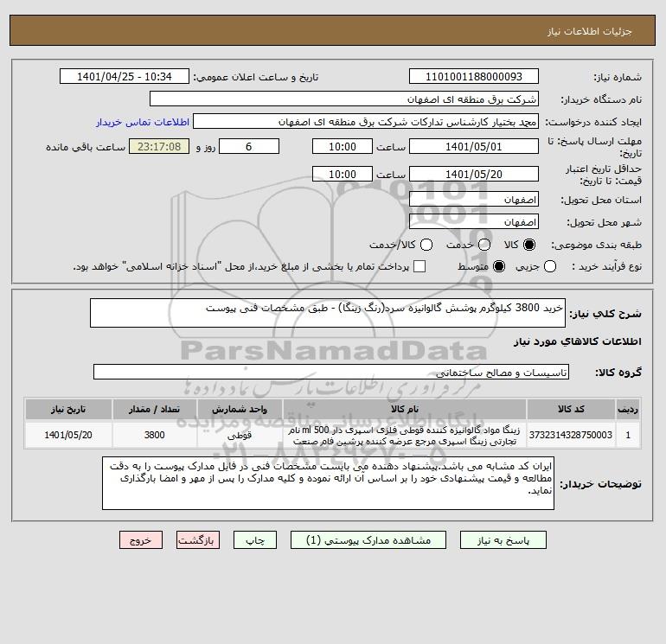This screenshot has width=666, height=644.
Task: Choose the متوسط purchase type radio
Action: click(499, 266)
